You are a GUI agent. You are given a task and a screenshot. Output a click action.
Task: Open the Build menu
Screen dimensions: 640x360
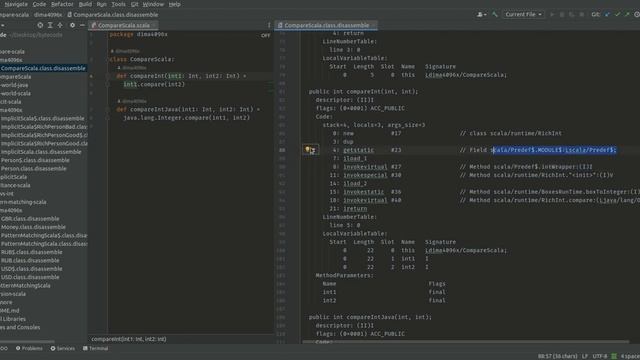tap(85, 4)
